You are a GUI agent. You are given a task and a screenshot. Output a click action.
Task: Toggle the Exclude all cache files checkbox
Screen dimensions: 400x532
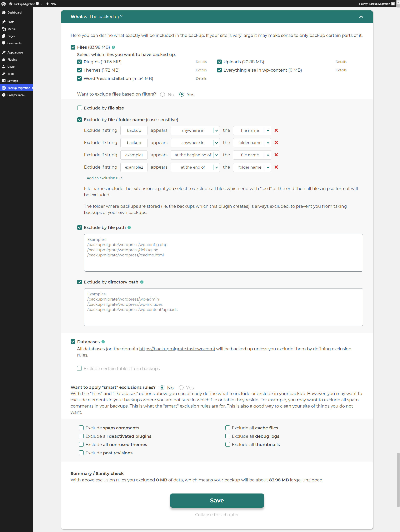coord(228,428)
